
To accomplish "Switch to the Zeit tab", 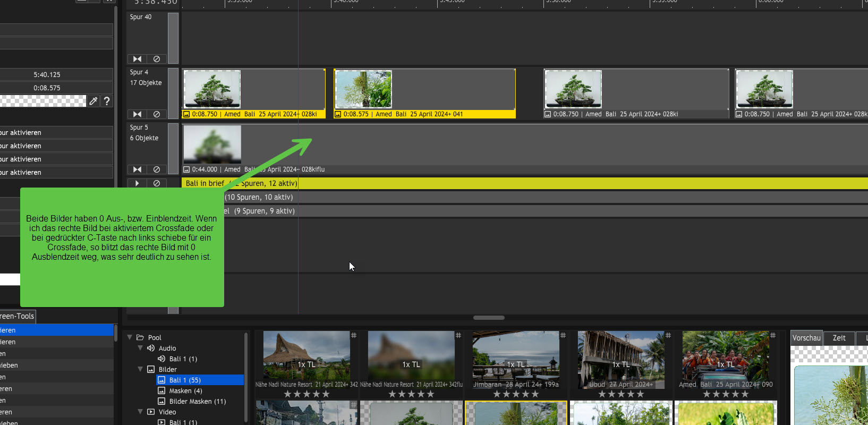I will tap(839, 338).
